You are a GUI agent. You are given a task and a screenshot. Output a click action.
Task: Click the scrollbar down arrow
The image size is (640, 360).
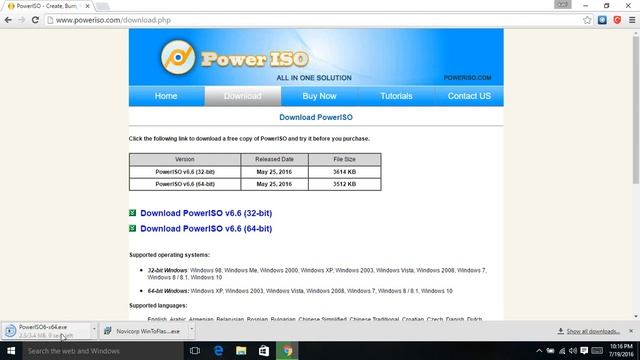(x=636, y=316)
